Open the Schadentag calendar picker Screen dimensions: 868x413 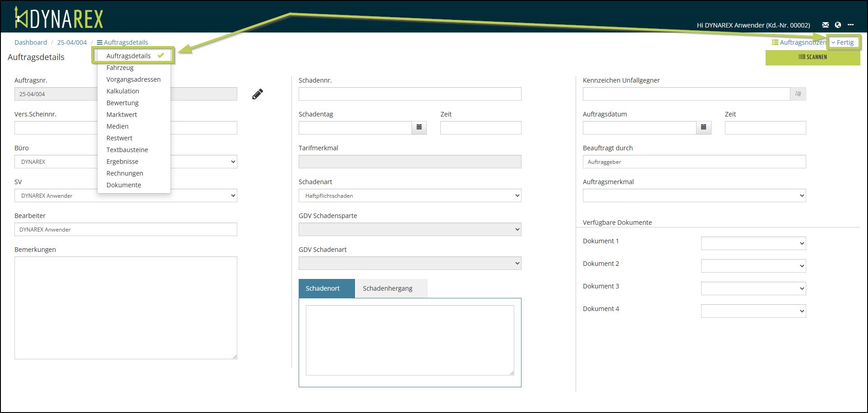pos(419,128)
